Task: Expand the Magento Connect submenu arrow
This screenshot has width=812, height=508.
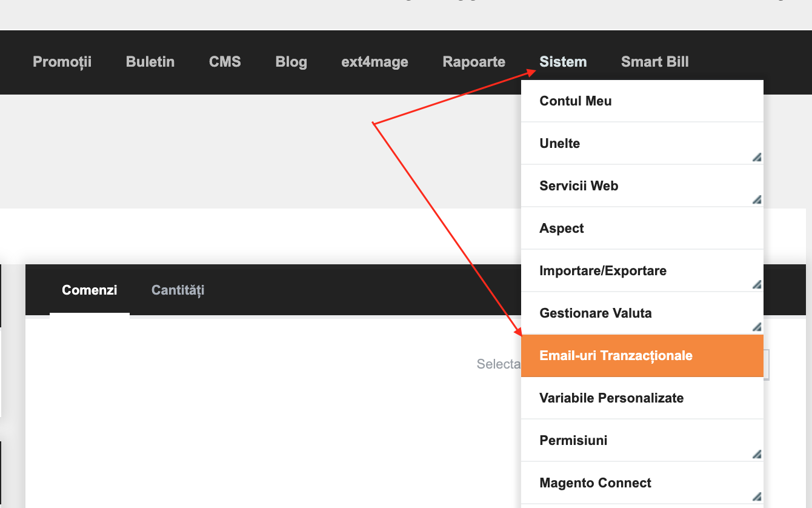Action: (x=757, y=496)
